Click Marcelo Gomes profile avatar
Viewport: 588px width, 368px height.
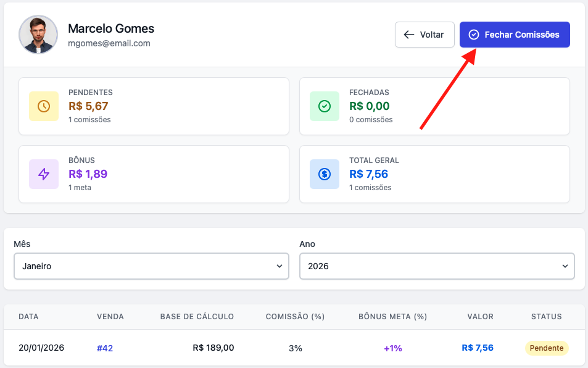pyautogui.click(x=38, y=35)
